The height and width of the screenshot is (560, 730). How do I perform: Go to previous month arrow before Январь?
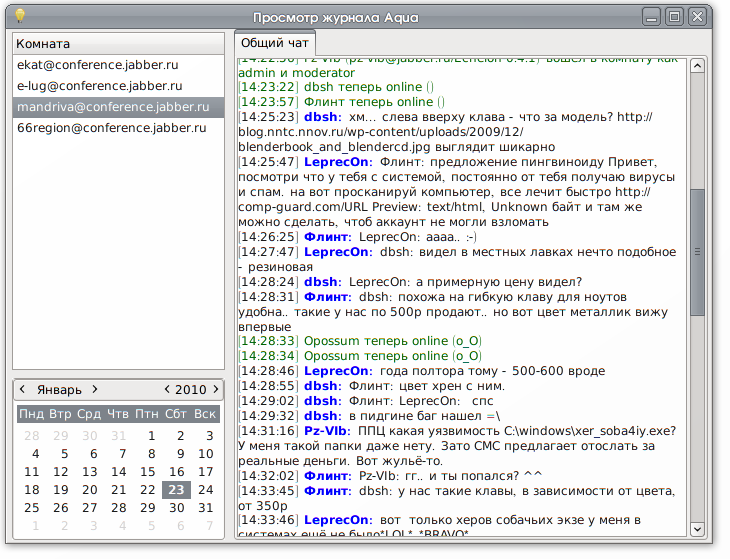pyautogui.click(x=22, y=389)
